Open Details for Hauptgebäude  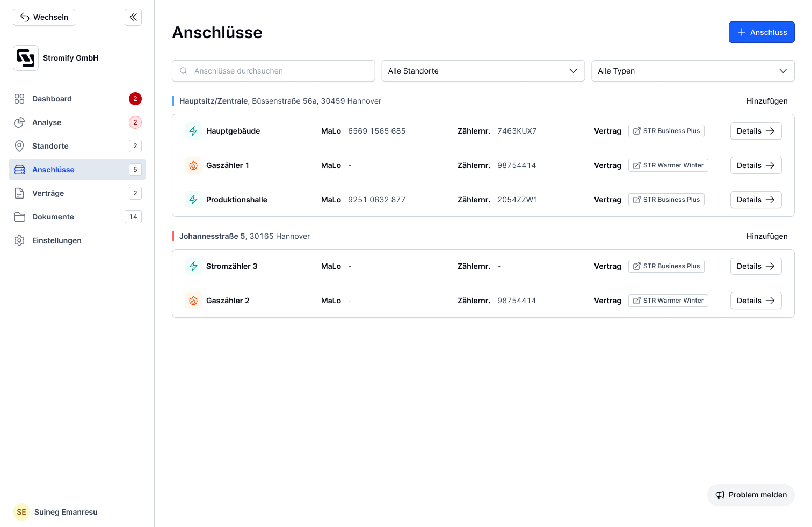[x=756, y=131]
